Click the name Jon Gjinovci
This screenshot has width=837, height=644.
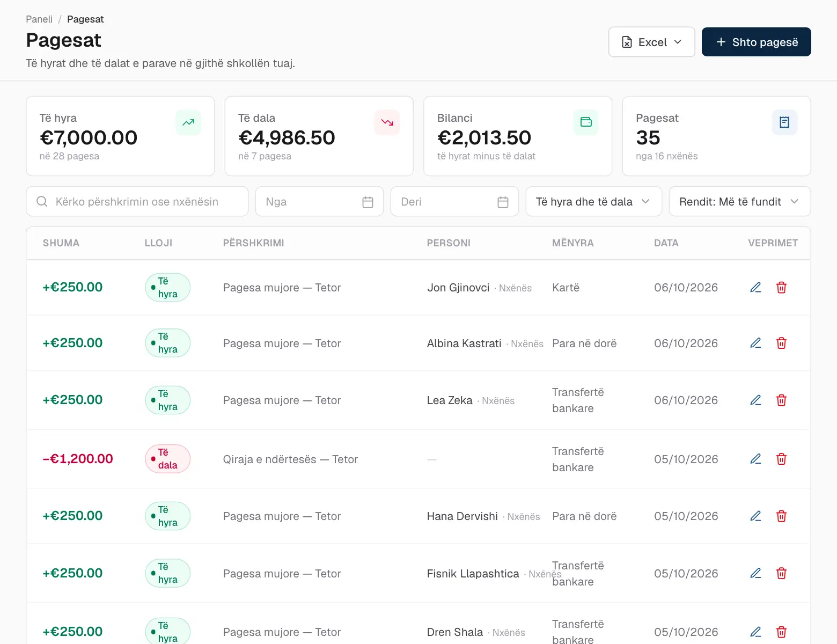coord(458,288)
